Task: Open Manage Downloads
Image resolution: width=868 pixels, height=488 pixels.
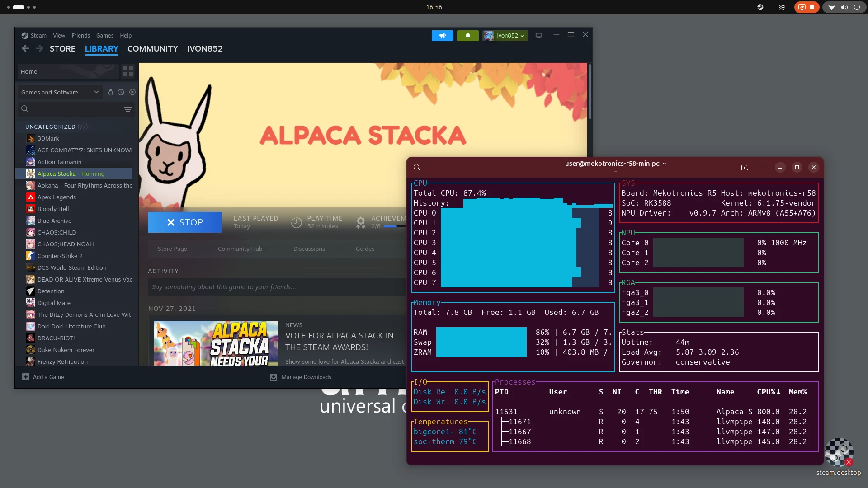Action: [x=301, y=377]
